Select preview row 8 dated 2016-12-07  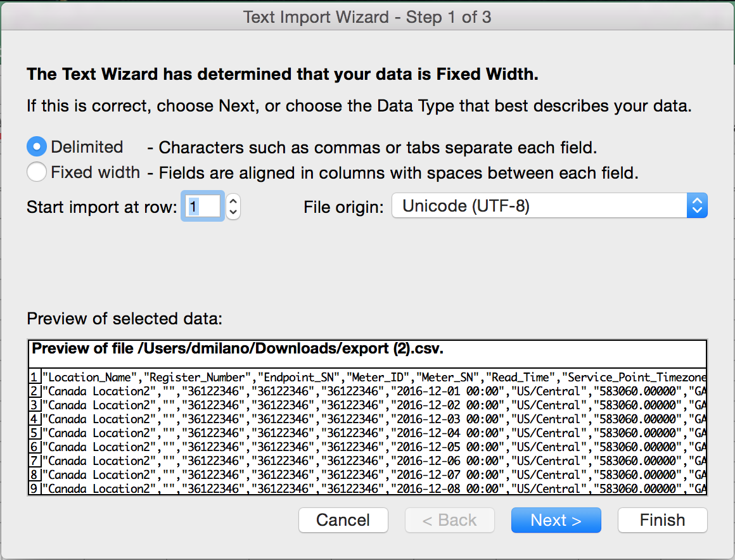click(x=367, y=474)
